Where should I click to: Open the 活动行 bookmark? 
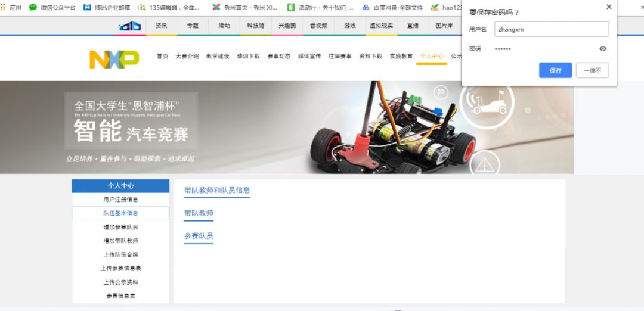[x=320, y=7]
